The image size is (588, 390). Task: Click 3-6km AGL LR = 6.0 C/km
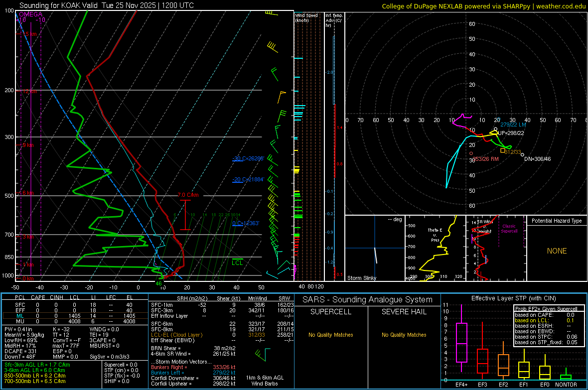[35, 370]
